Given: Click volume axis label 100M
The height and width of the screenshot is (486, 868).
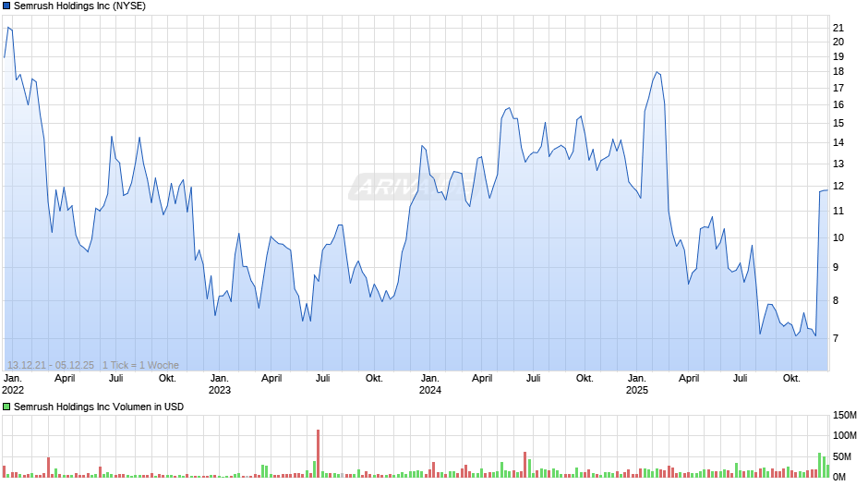Looking at the screenshot, I should (x=845, y=435).
